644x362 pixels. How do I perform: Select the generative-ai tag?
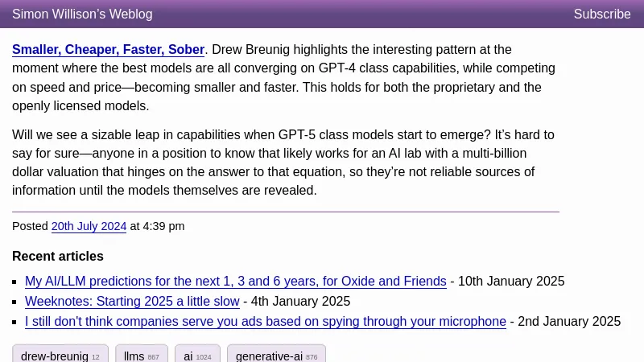click(x=276, y=356)
